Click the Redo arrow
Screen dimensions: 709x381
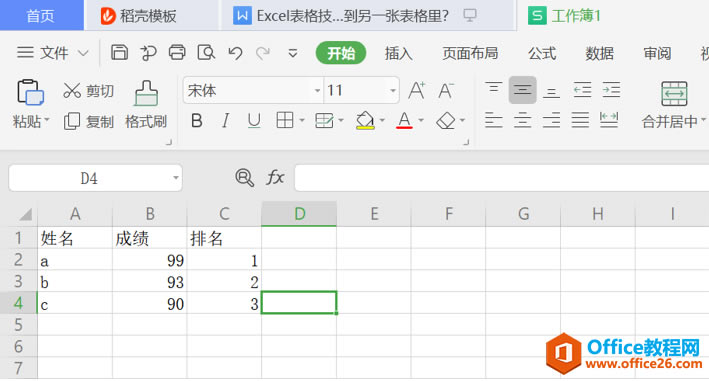263,53
